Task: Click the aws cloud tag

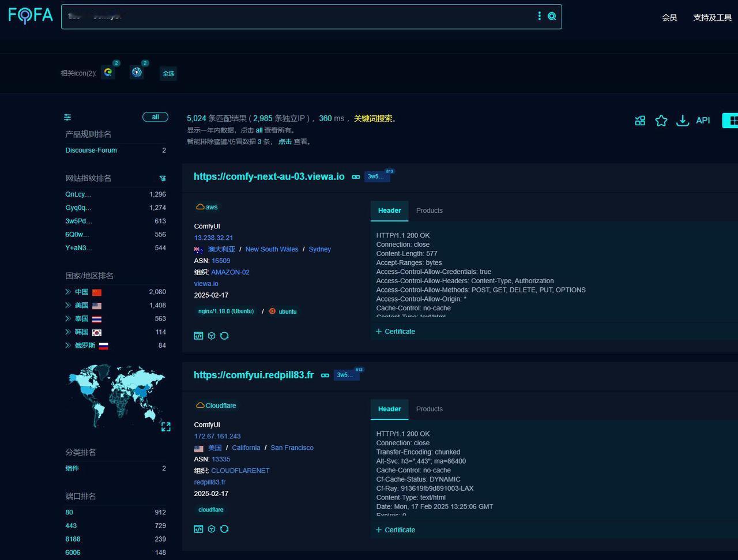Action: point(207,207)
